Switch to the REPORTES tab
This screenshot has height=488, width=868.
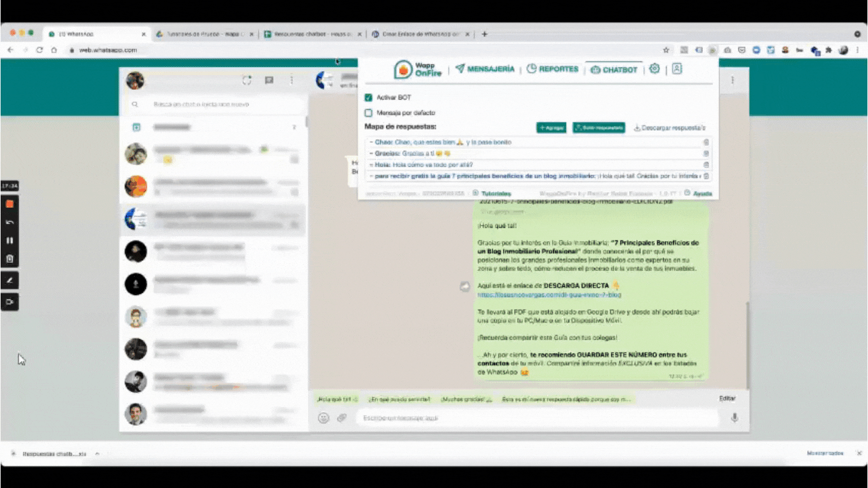552,69
